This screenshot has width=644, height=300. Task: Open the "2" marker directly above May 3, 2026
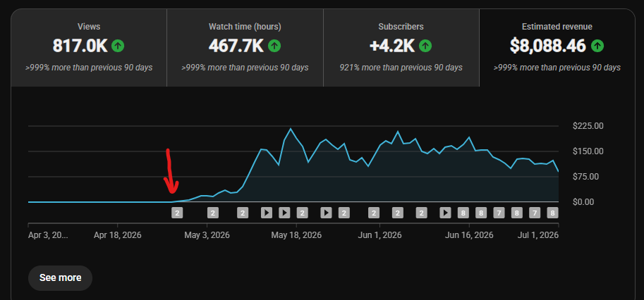(213, 213)
